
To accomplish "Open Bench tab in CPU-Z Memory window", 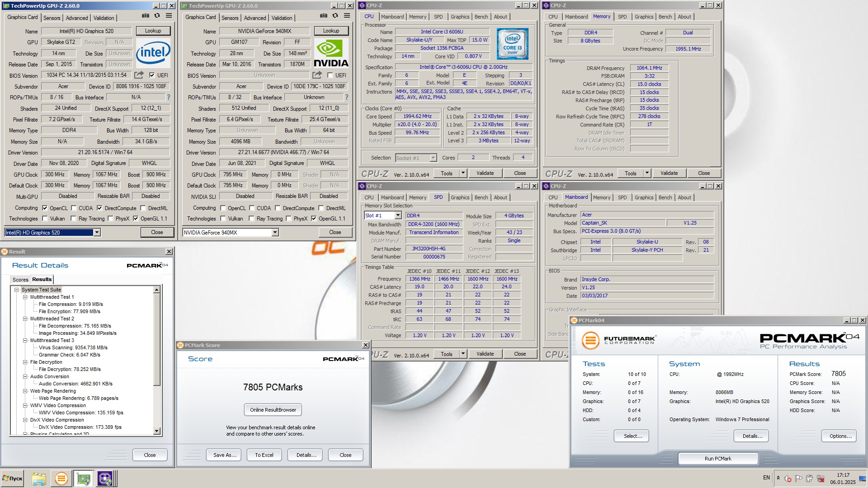I will coord(665,17).
